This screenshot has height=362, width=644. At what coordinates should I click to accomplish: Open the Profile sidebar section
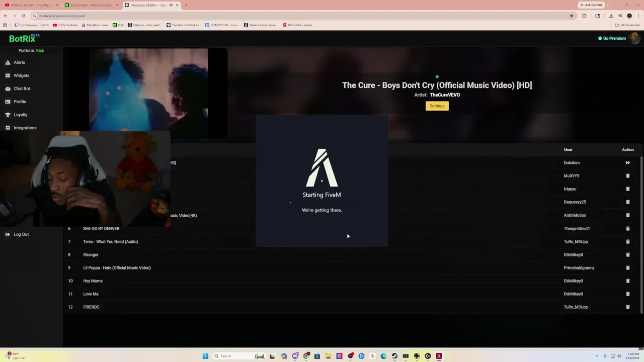(x=20, y=102)
